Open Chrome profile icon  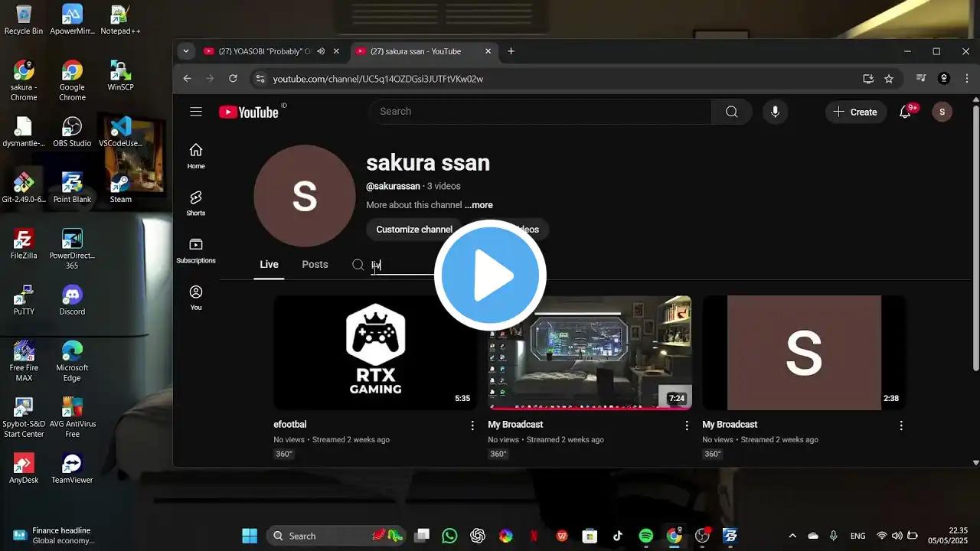coord(944,78)
